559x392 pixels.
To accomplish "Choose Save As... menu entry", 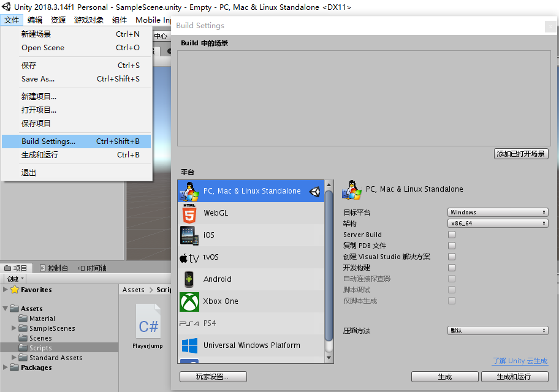I will 76,79.
